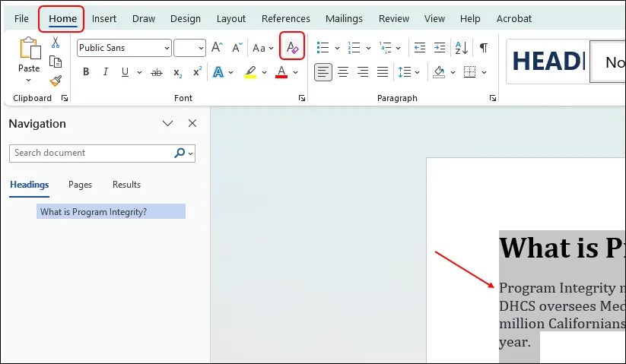Viewport: 626px width, 364px height.
Task: Toggle left alignment on the paragraph
Action: 323,72
